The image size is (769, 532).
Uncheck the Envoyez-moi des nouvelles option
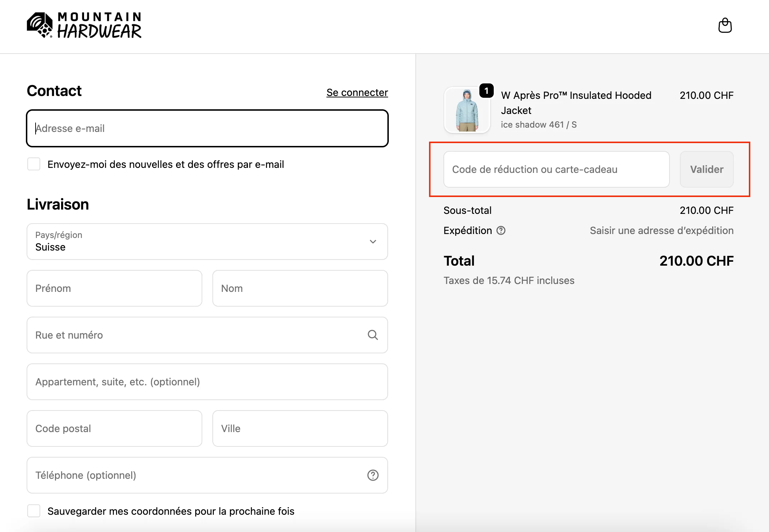tap(33, 164)
